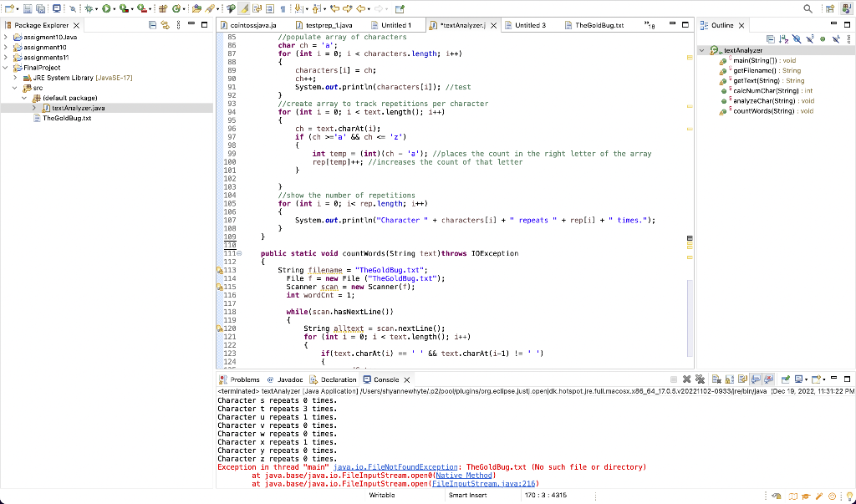The height and width of the screenshot is (504, 856).
Task: Select countWords(String) method in Outline
Action: click(762, 111)
